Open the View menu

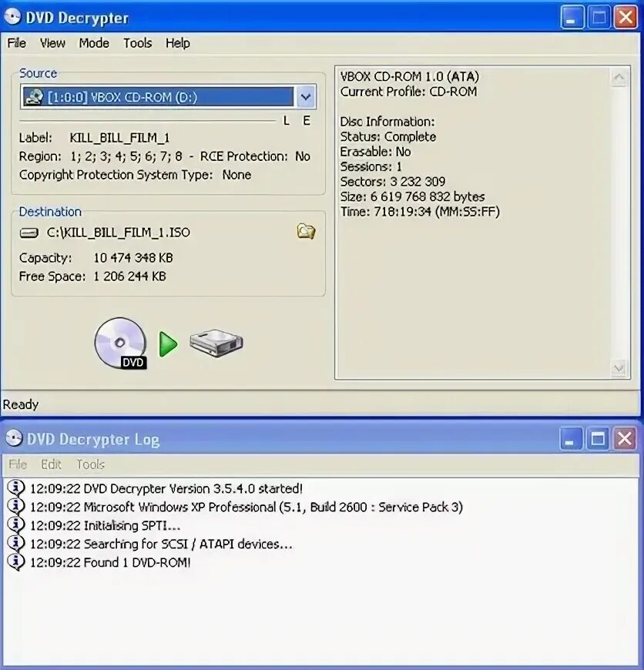(x=52, y=43)
